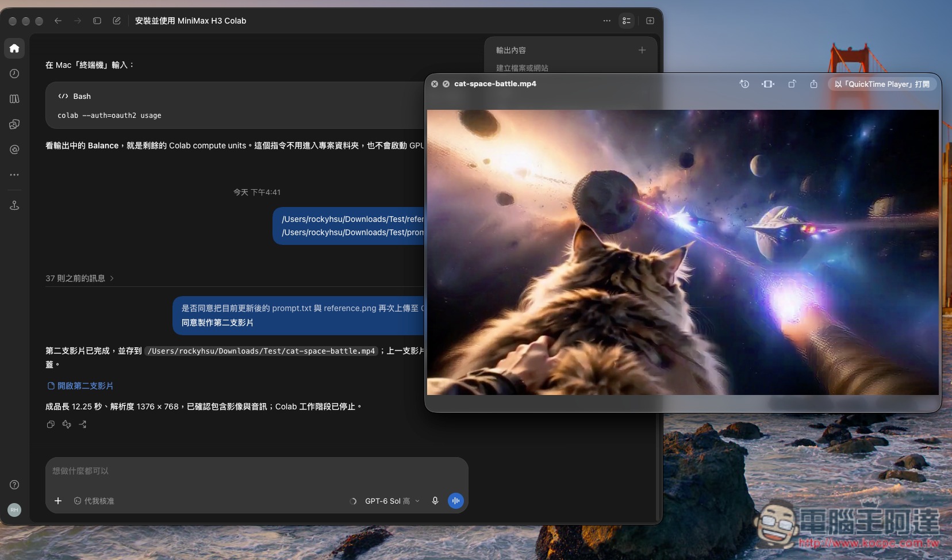Click the file path cat-space-battle.mp4 inline code
Screen dimensions: 952x560
pos(262,351)
